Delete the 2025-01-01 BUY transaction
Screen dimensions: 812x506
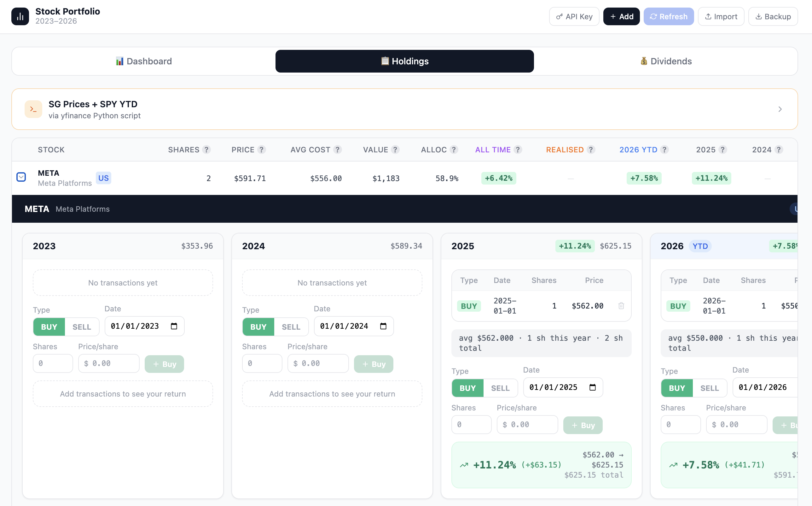click(621, 306)
